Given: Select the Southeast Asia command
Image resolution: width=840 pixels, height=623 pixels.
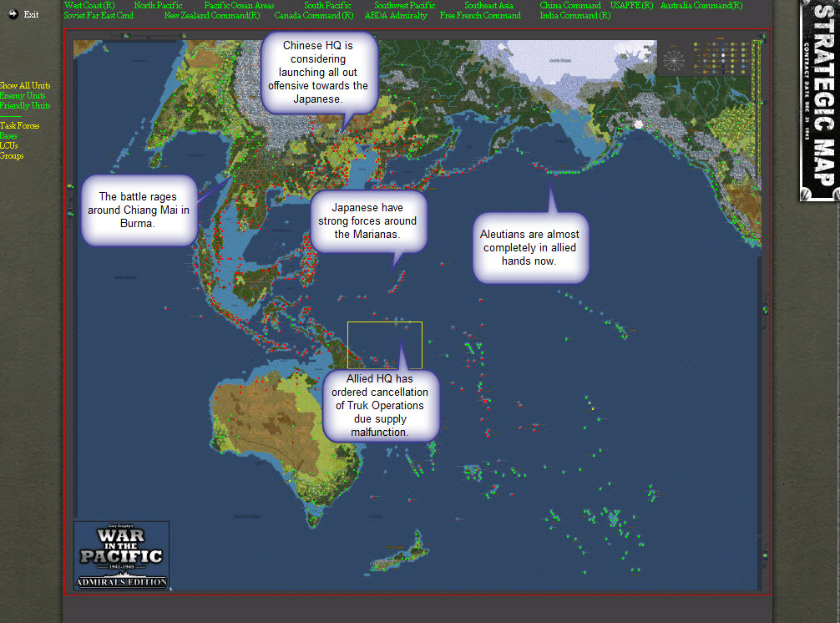Looking at the screenshot, I should coord(488,5).
